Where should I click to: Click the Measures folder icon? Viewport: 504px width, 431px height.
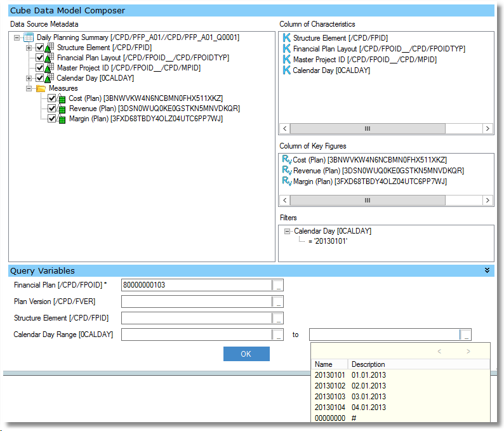(41, 88)
